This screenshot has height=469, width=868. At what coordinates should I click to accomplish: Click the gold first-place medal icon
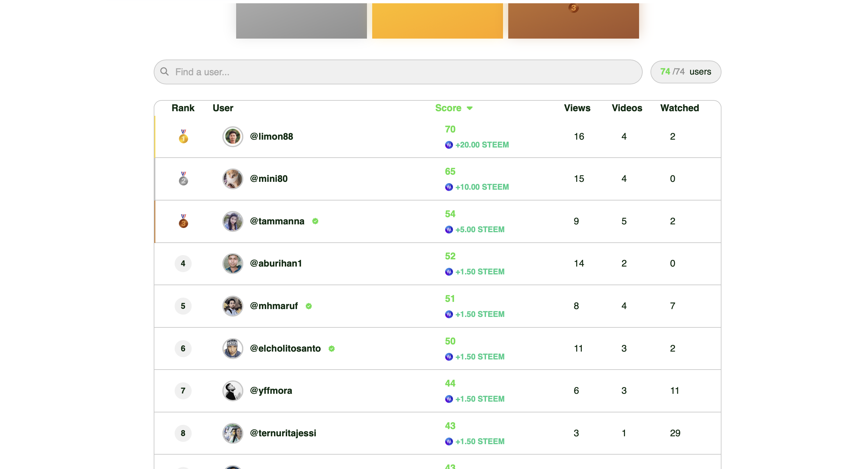[x=183, y=136]
